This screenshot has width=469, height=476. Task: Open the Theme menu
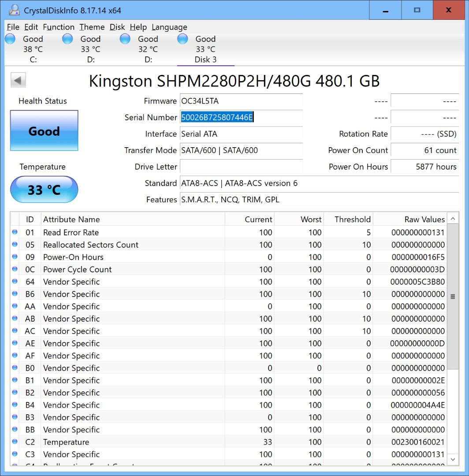[92, 27]
